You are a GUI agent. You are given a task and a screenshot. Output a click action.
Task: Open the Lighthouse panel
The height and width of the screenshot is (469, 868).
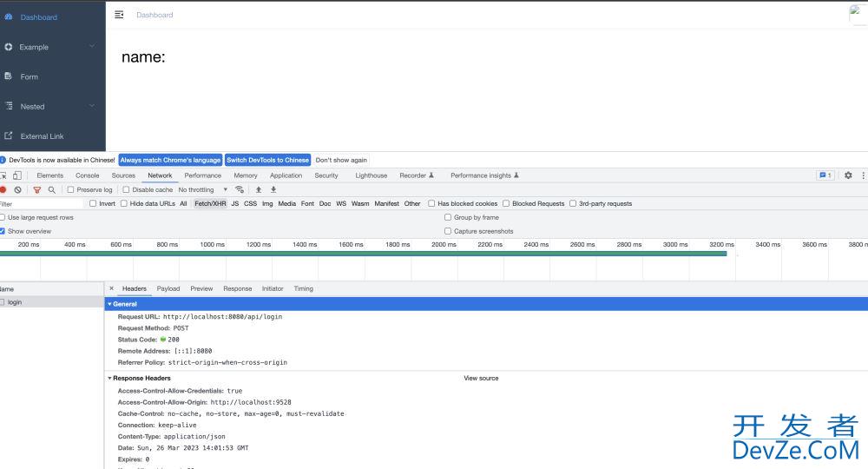pos(371,175)
